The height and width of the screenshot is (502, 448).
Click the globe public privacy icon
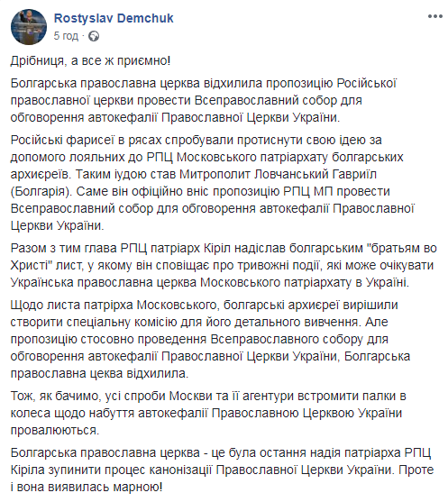[94, 36]
